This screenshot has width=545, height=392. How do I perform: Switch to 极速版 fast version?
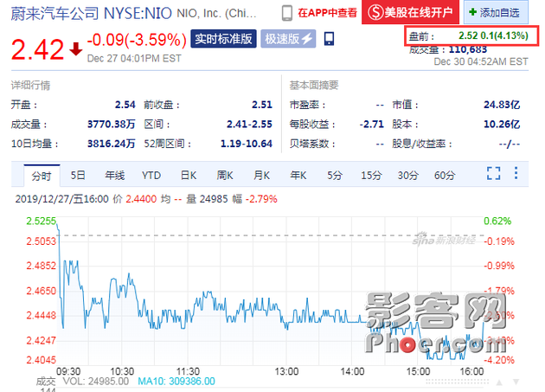pyautogui.click(x=288, y=39)
